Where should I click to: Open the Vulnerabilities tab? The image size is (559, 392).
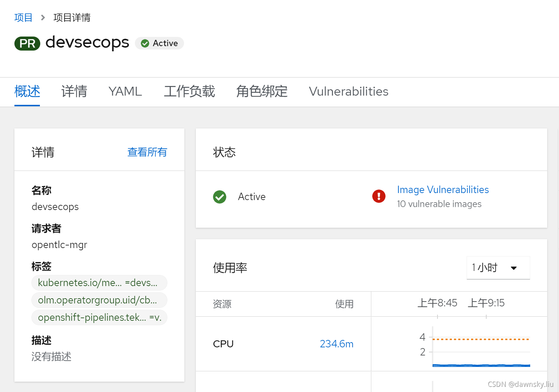tap(349, 92)
